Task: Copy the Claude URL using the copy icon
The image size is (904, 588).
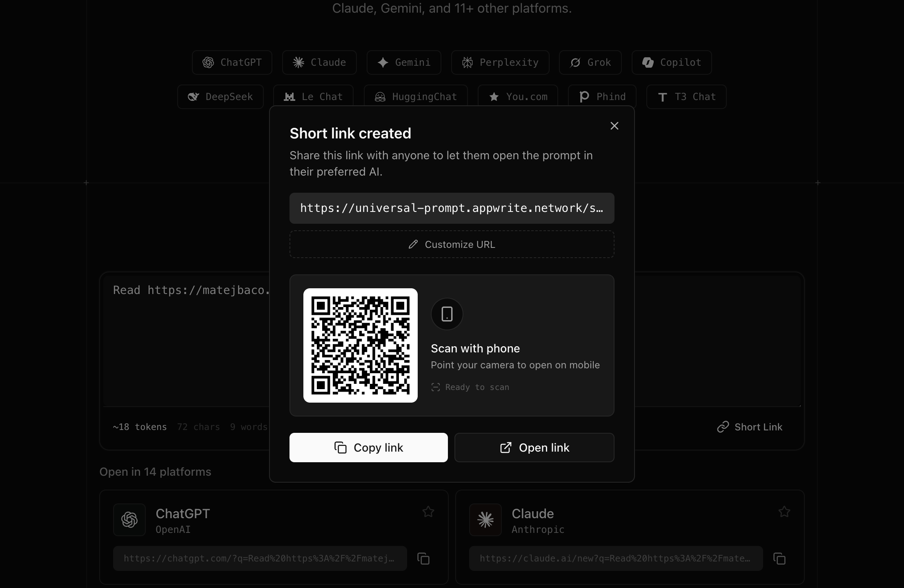Action: [779, 558]
